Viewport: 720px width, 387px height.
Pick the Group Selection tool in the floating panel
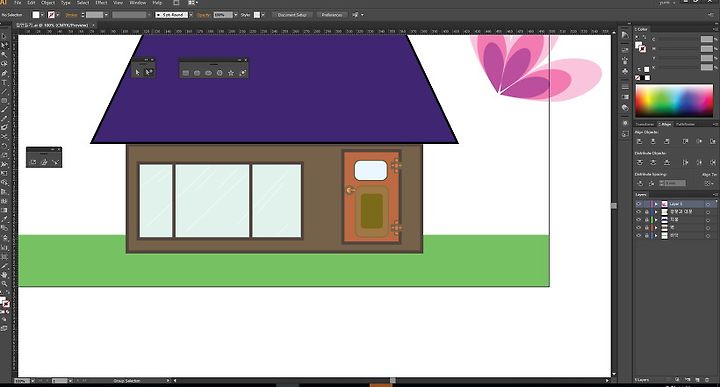(x=149, y=72)
